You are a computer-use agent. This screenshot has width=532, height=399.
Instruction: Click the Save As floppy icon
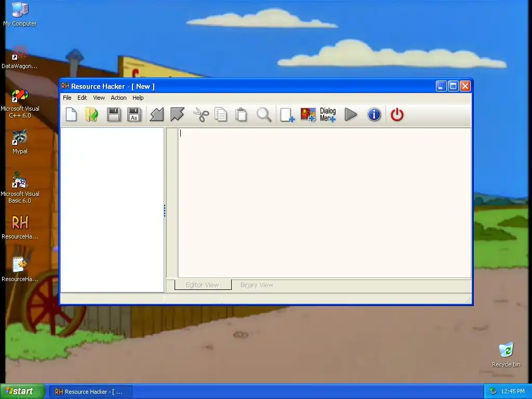(x=134, y=115)
